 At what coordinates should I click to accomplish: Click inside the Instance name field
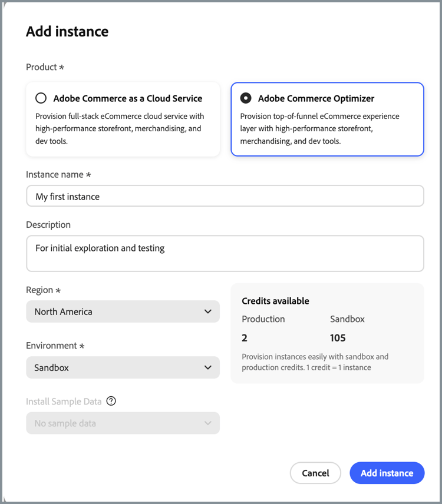click(225, 195)
